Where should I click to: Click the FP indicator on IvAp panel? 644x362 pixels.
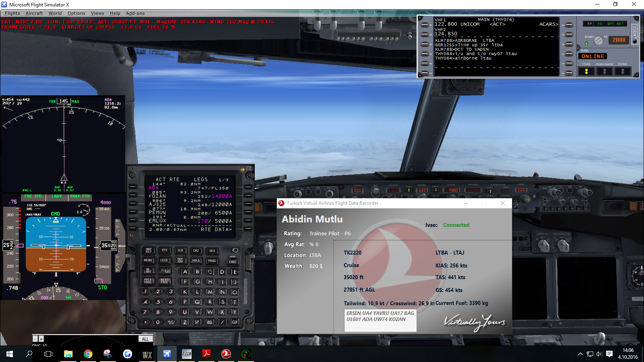[x=590, y=24]
